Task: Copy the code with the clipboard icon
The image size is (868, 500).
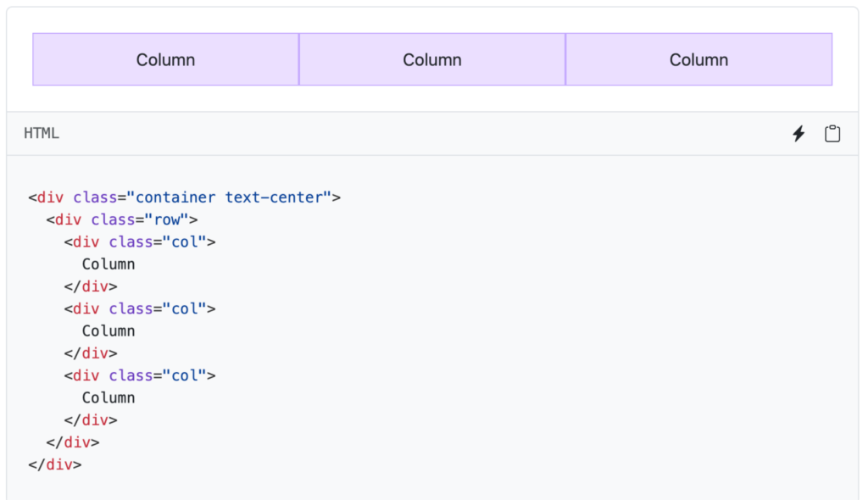Action: click(x=832, y=134)
